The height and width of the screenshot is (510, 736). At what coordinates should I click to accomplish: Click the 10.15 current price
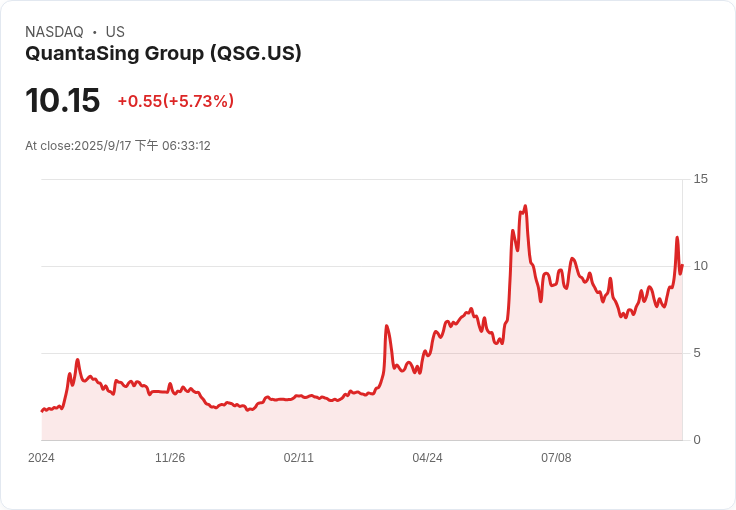tap(62, 101)
